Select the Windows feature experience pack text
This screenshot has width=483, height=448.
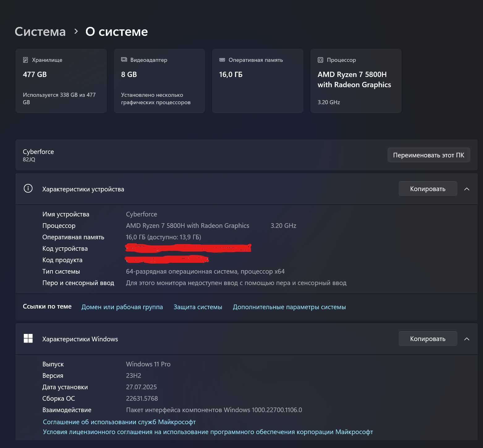click(214, 410)
